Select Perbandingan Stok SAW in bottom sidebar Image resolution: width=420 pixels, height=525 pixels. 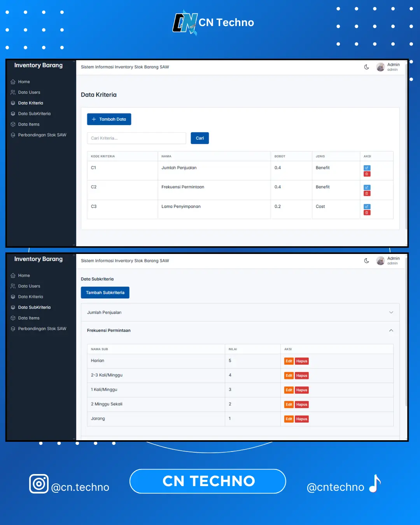pyautogui.click(x=42, y=329)
